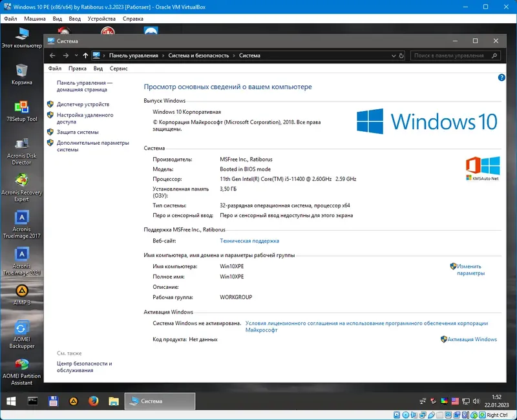Launch AOMEI Backupper from the desktop
Image resolution: width=517 pixels, height=420 pixels.
[22, 335]
